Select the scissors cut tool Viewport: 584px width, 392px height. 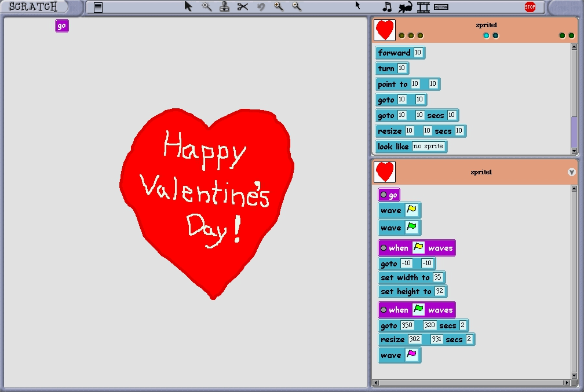click(242, 7)
